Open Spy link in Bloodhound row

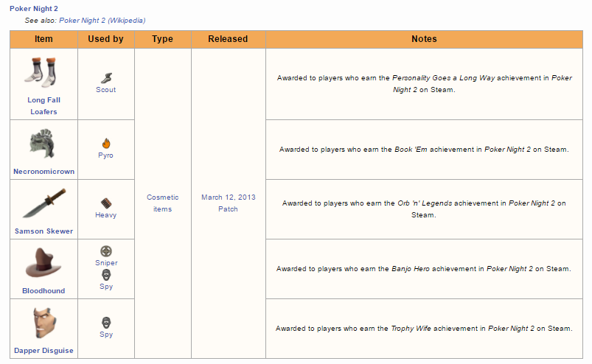[x=106, y=287]
